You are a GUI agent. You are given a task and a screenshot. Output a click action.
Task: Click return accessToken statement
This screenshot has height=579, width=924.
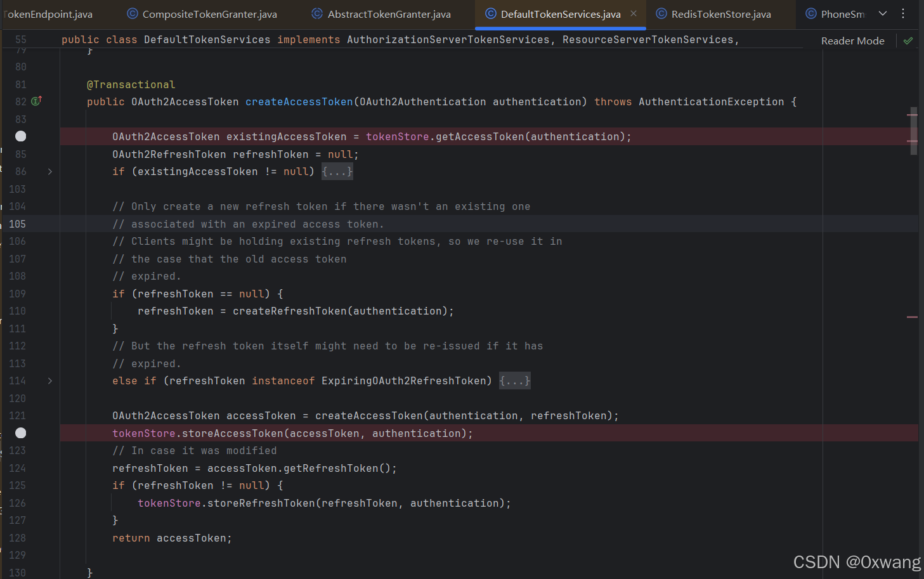172,538
